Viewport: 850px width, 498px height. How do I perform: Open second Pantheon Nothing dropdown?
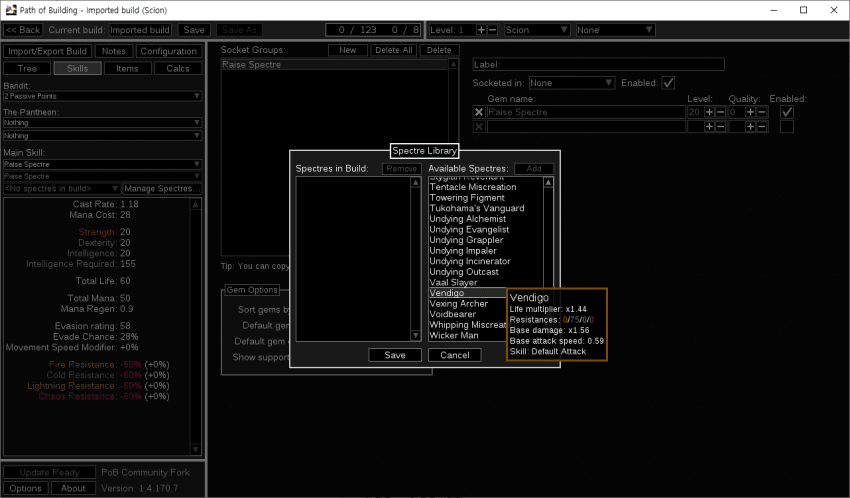click(x=102, y=135)
